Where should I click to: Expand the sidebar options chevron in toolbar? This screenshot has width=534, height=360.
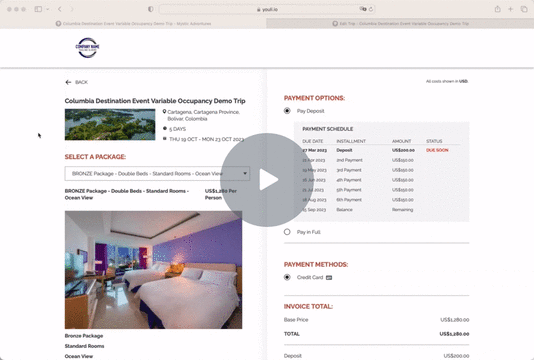pyautogui.click(x=48, y=9)
